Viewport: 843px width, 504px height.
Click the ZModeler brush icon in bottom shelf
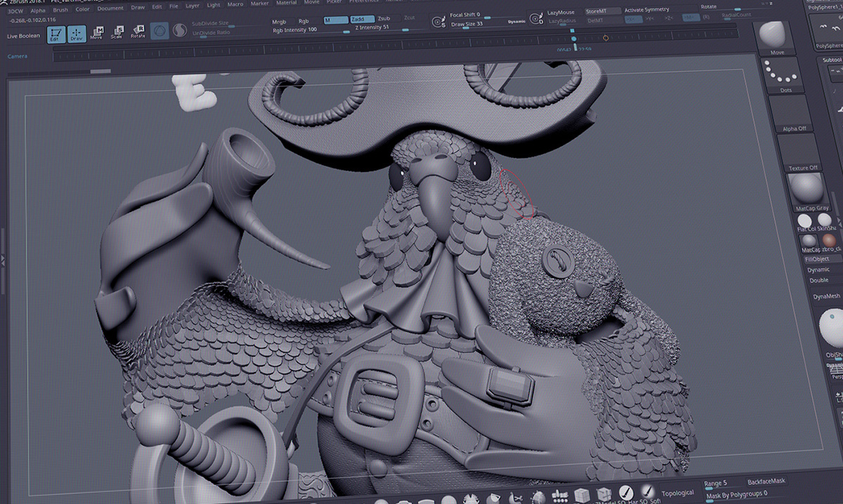(x=603, y=493)
